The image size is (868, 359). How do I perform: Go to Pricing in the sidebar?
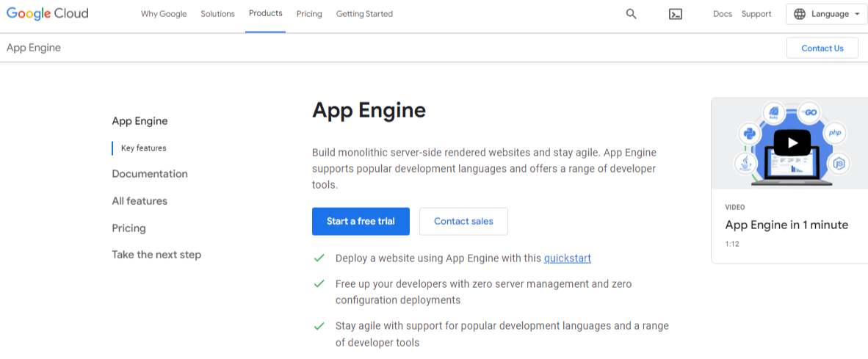point(129,228)
